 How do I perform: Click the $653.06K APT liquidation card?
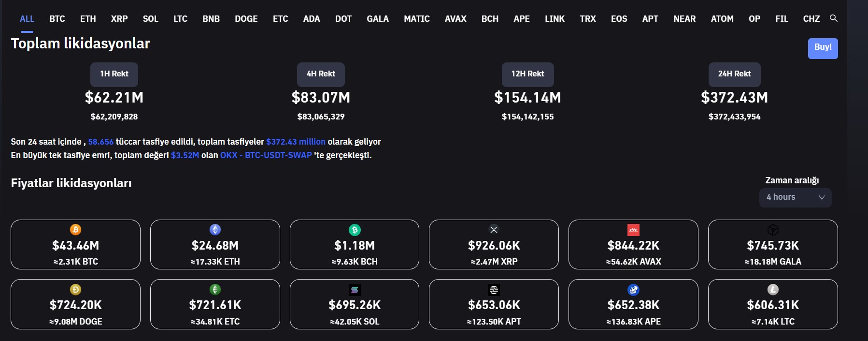click(x=494, y=305)
